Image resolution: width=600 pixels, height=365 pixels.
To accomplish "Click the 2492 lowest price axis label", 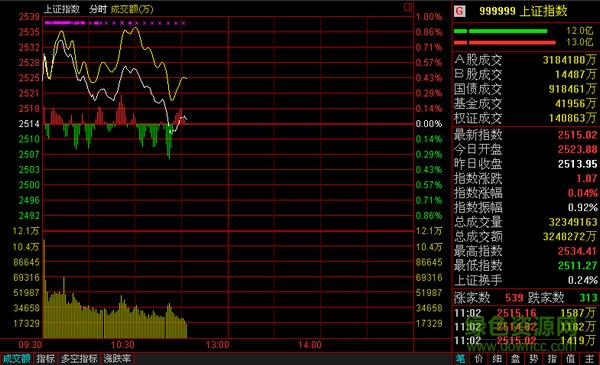I will point(29,215).
